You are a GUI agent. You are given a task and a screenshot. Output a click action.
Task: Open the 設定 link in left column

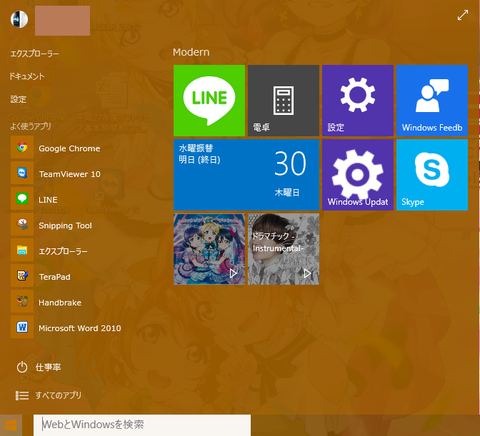pos(18,99)
